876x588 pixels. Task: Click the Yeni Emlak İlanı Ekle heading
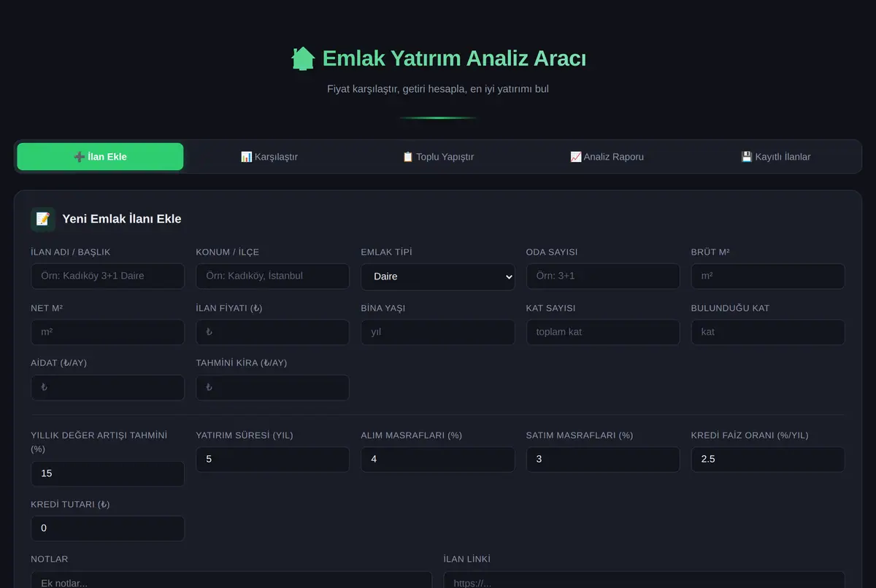(x=122, y=219)
